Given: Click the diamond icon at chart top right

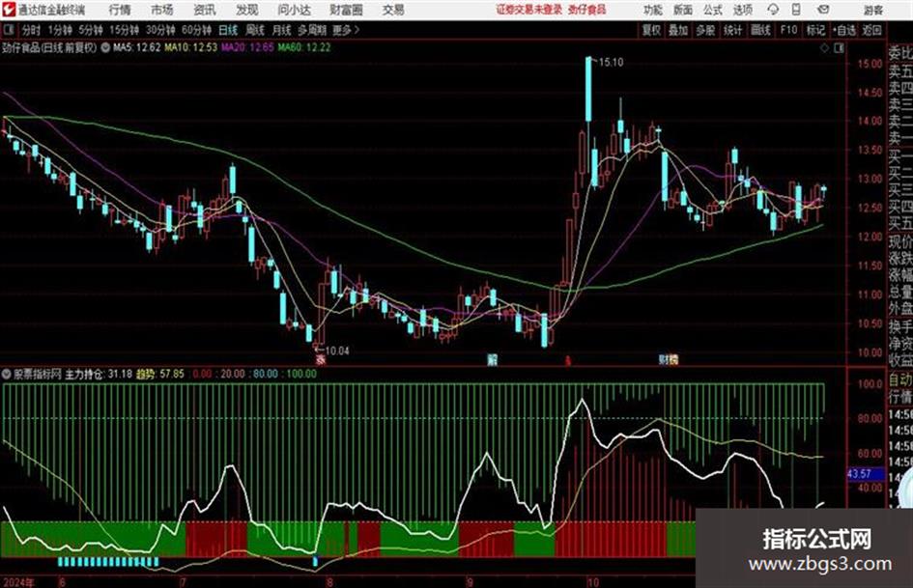Looking at the screenshot, I should point(824,48).
